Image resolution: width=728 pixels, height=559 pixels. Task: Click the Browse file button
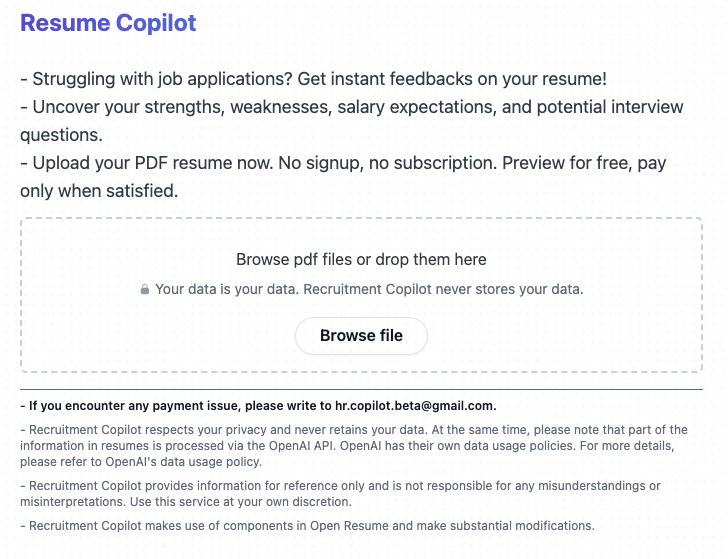(x=361, y=336)
